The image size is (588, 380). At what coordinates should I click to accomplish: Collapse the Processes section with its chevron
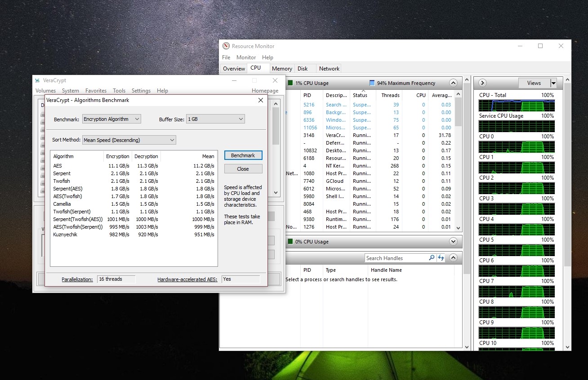(x=453, y=83)
